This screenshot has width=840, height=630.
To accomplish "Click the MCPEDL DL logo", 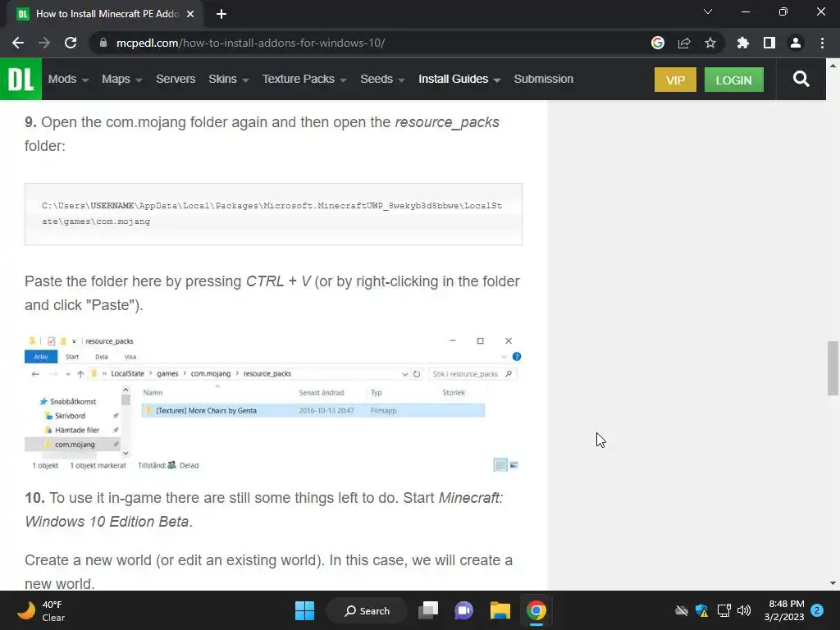I will (21, 80).
